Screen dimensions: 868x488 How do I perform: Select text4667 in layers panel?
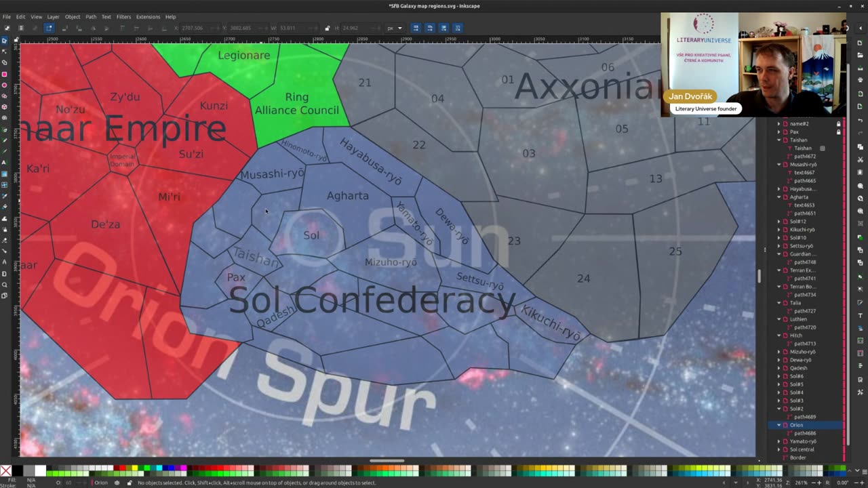point(805,173)
